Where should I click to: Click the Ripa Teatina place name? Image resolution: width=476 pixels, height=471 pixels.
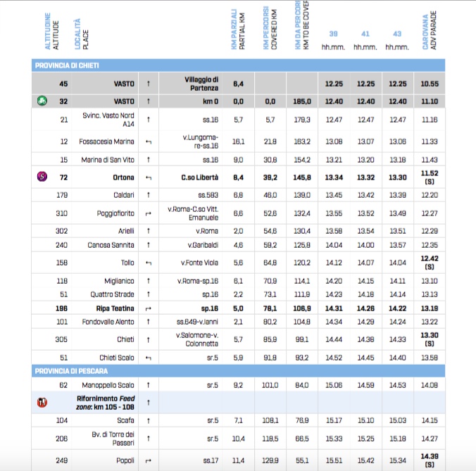tap(115, 308)
